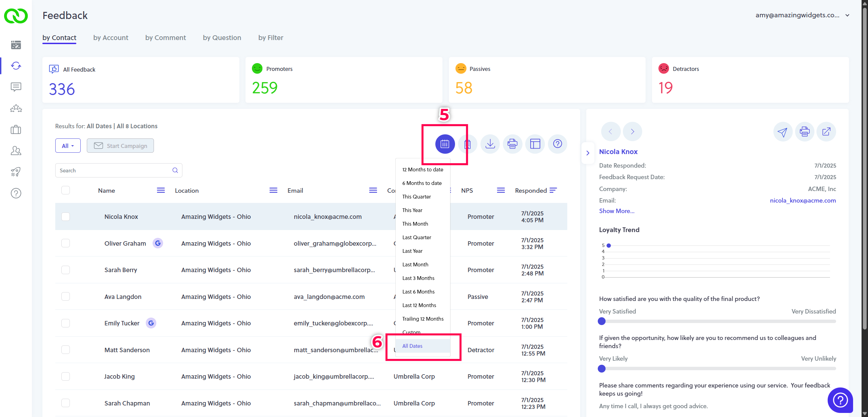
Task: Click the download export icon
Action: point(490,144)
